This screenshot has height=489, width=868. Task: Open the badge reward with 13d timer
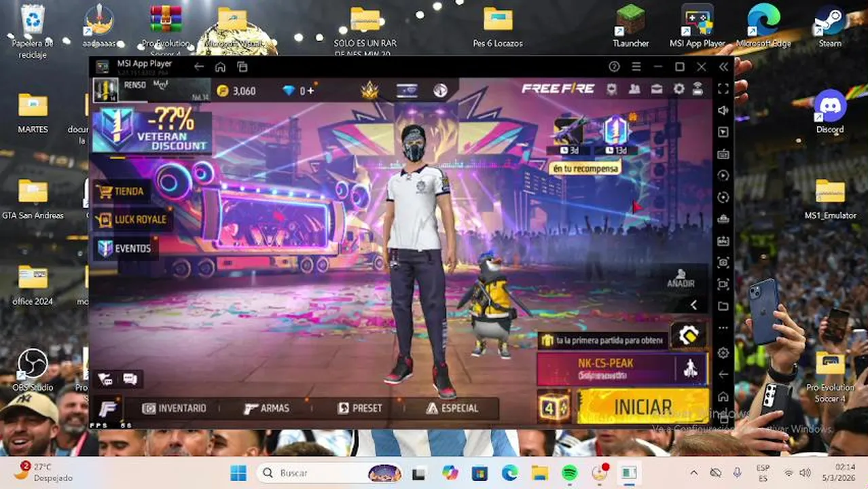click(x=616, y=135)
